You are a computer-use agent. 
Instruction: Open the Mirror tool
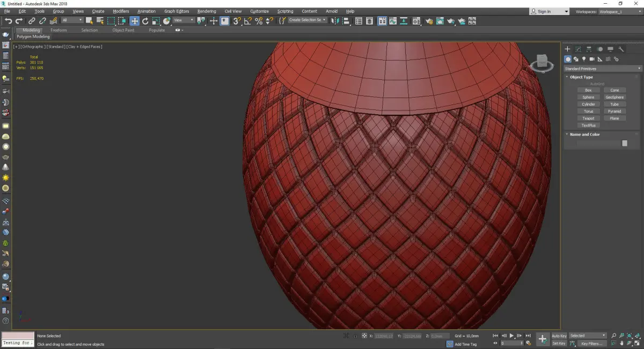(335, 21)
